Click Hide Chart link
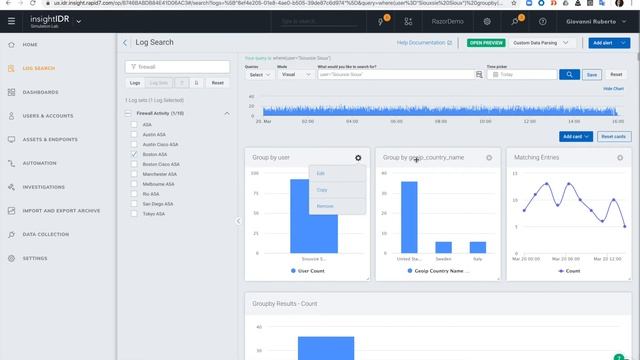The width and height of the screenshot is (640, 360). [x=613, y=89]
